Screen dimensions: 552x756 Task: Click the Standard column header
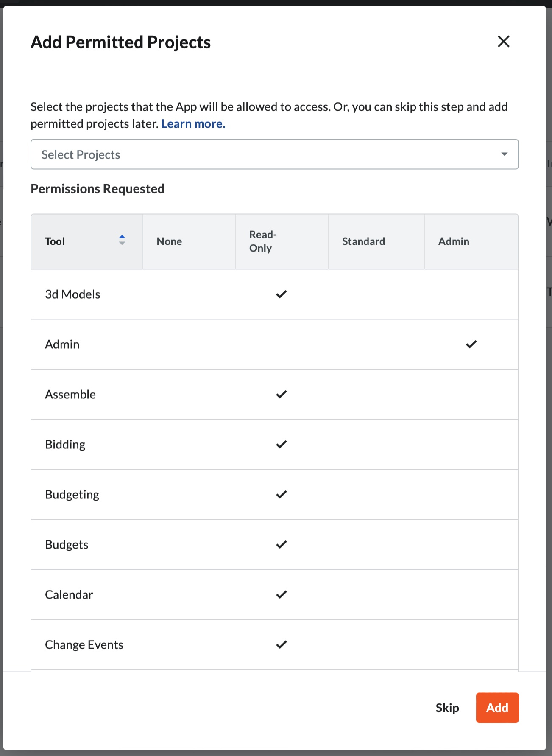pyautogui.click(x=376, y=241)
